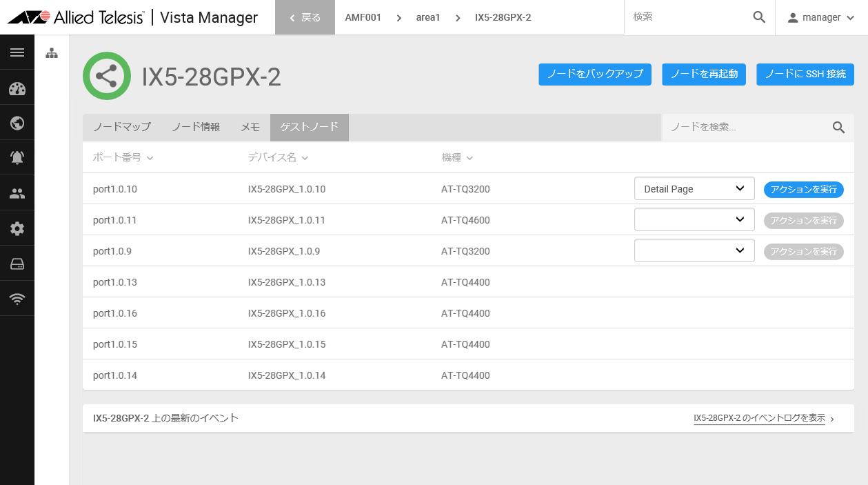Open action dropdown for port1.0.9 row
The image size is (868, 485).
click(x=694, y=251)
